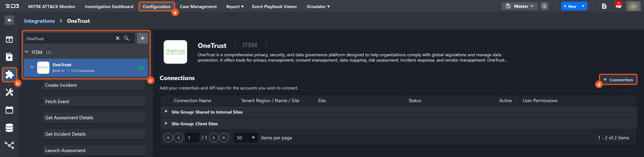Open the Report menu
The height and width of the screenshot is (157, 644).
coord(235,7)
